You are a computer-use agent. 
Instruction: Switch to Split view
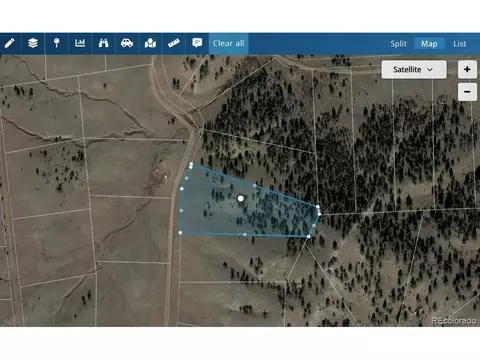click(x=399, y=44)
